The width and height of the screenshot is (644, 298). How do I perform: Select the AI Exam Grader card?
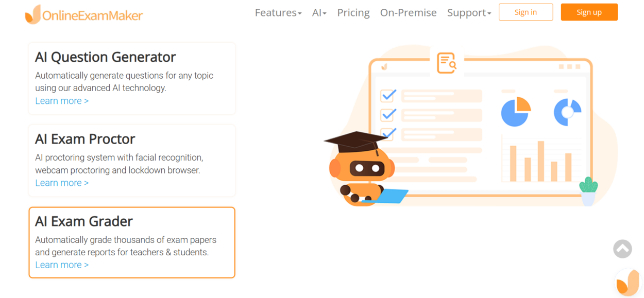[132, 242]
